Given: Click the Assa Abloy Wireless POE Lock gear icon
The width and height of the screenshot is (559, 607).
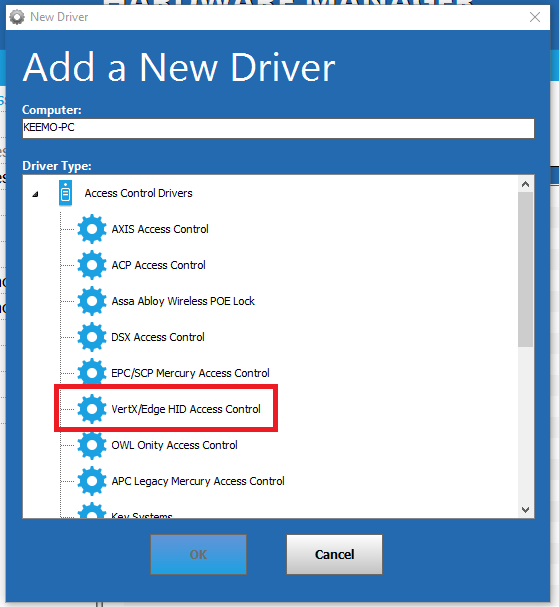Looking at the screenshot, I should click(92, 301).
